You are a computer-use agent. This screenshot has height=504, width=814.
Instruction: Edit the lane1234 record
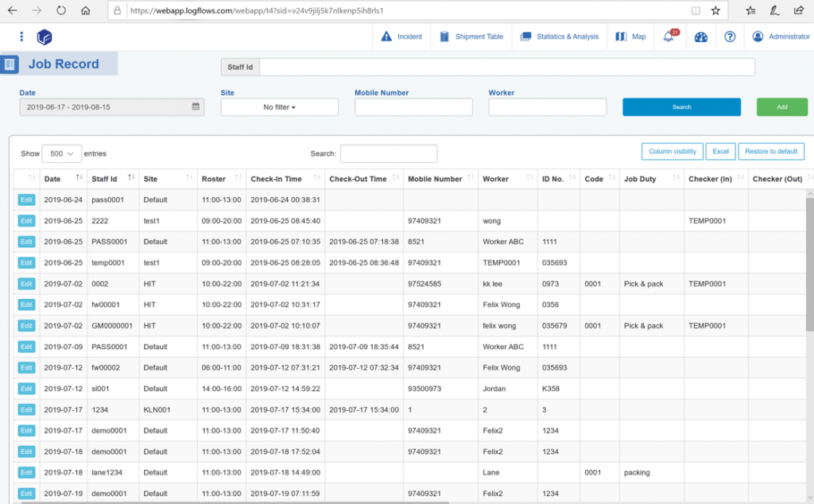click(x=26, y=472)
